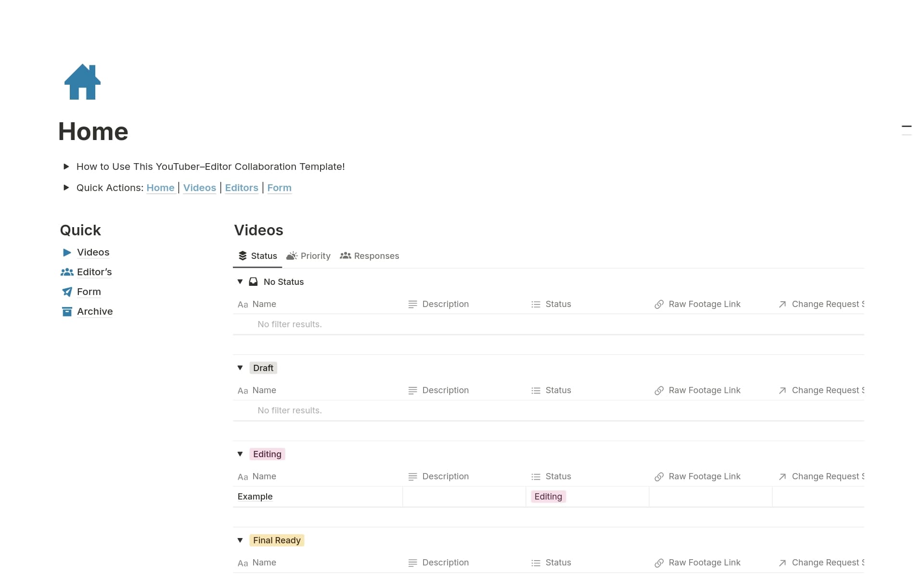Screen dimensions: 924x577
Task: Click the Change Request arrow icon in Draft group
Action: pyautogui.click(x=782, y=391)
